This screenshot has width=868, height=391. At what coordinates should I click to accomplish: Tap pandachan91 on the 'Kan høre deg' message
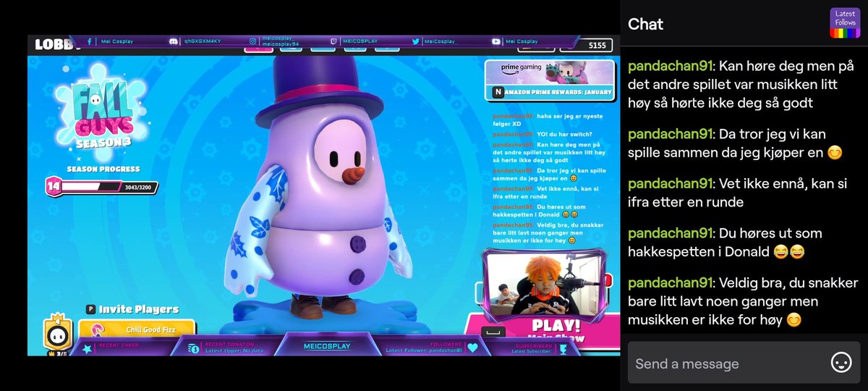click(x=670, y=65)
